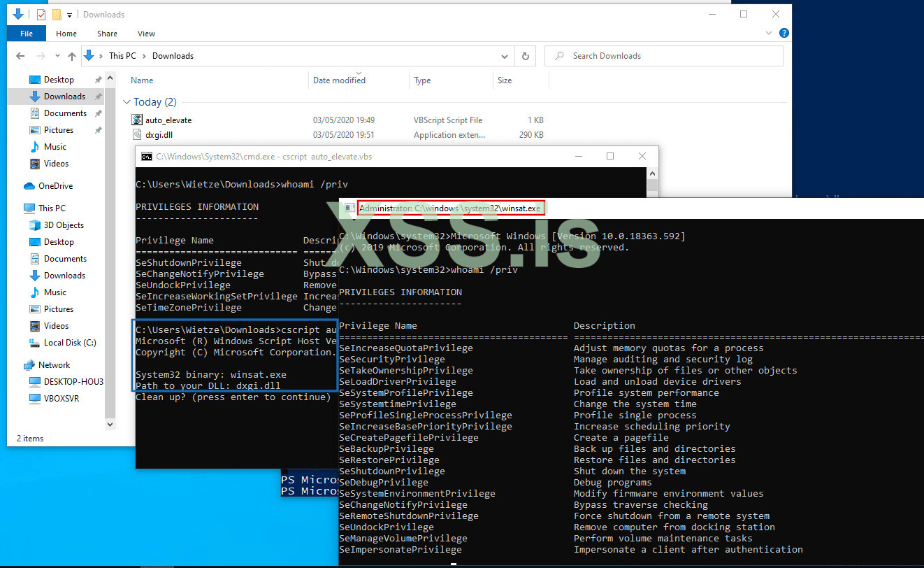924x568 pixels.
Task: Click Downloads in the address bar path
Action: 173,56
